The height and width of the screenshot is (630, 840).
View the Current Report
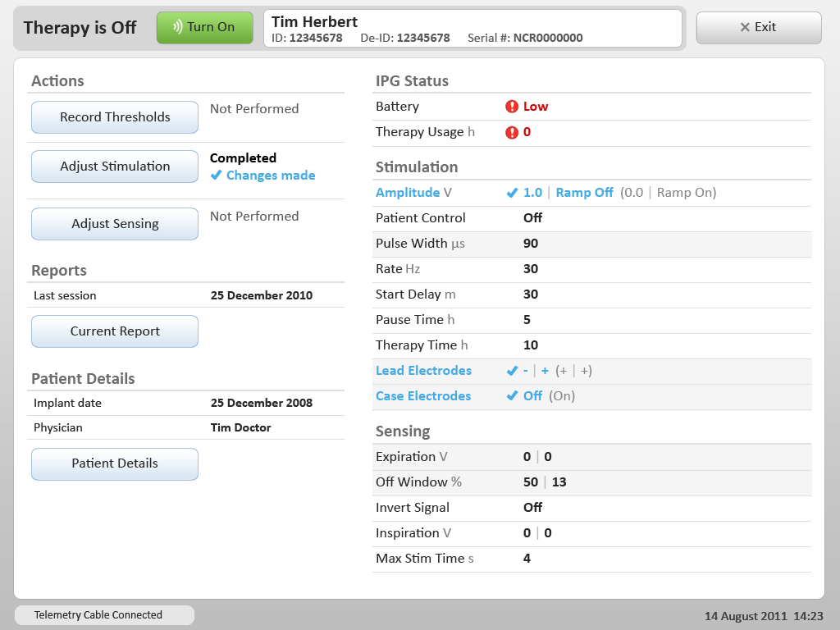[x=115, y=331]
